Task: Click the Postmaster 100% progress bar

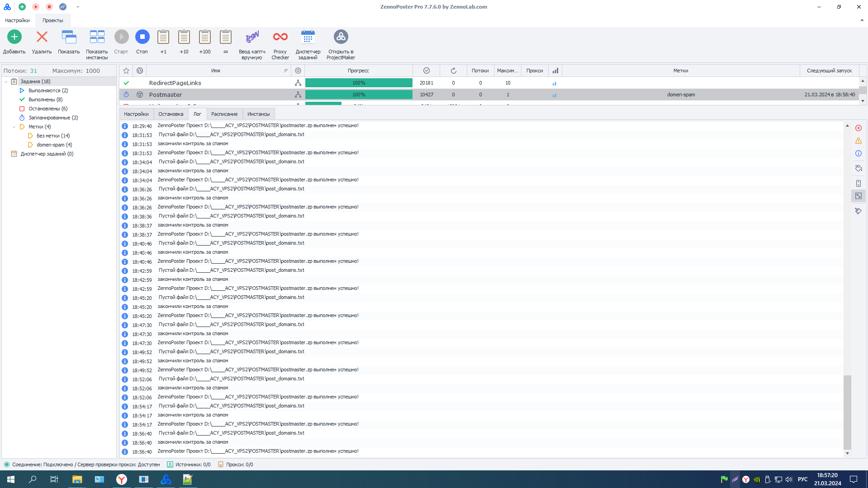Action: pos(359,95)
